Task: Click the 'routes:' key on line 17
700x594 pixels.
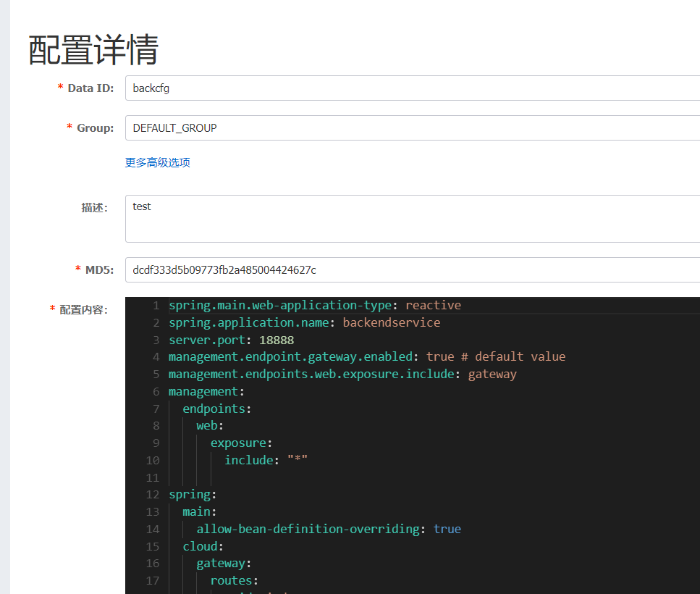Action: pos(235,580)
